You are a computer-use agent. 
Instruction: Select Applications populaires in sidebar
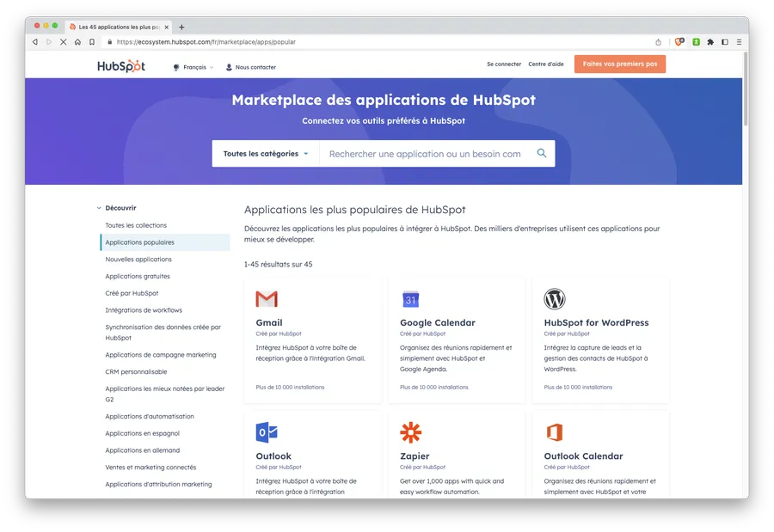coord(165,242)
